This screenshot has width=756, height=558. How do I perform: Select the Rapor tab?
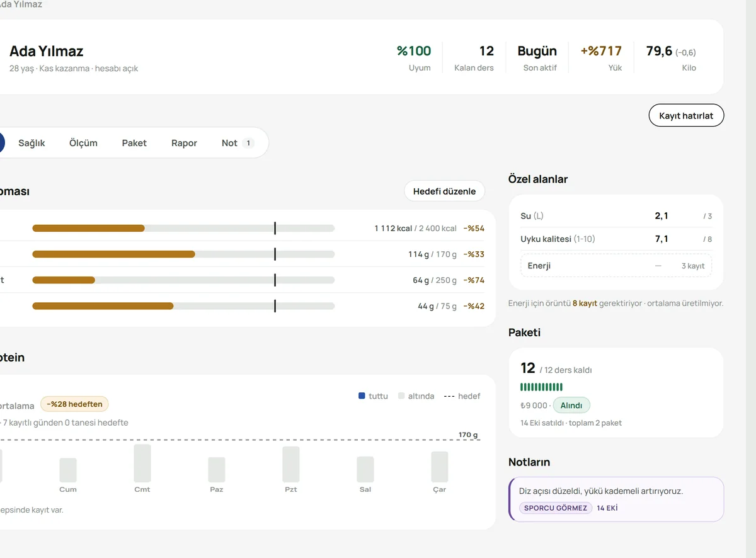184,143
